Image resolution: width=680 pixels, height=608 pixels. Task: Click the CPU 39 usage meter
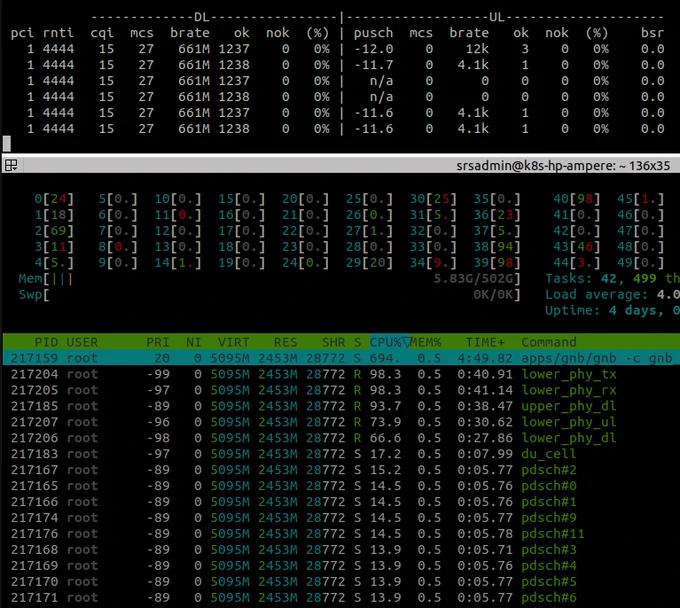(x=497, y=262)
